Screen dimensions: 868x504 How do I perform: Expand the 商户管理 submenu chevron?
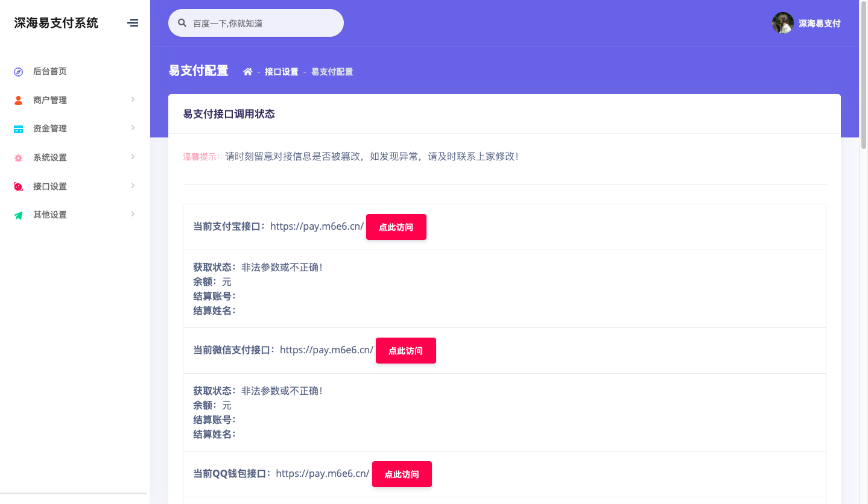(133, 99)
